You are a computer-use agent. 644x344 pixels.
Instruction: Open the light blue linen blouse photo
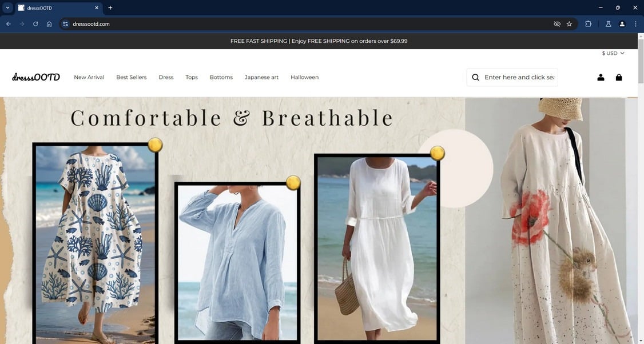237,263
